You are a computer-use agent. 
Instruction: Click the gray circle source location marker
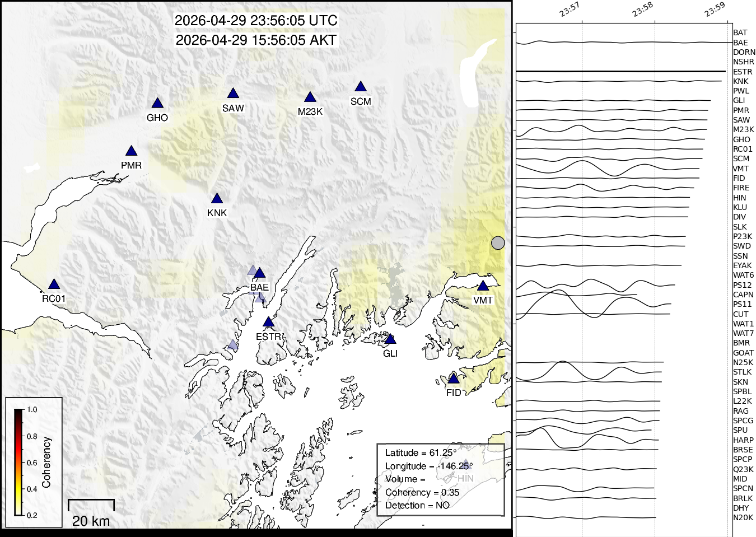tap(498, 243)
